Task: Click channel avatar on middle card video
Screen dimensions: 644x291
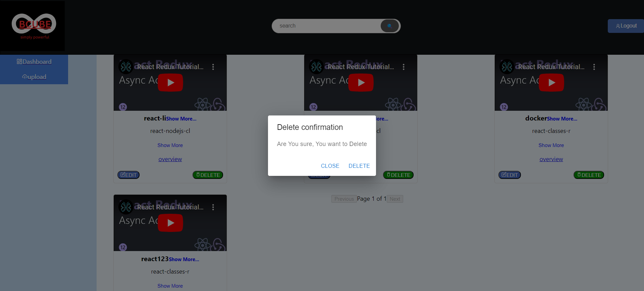Action: point(317,67)
